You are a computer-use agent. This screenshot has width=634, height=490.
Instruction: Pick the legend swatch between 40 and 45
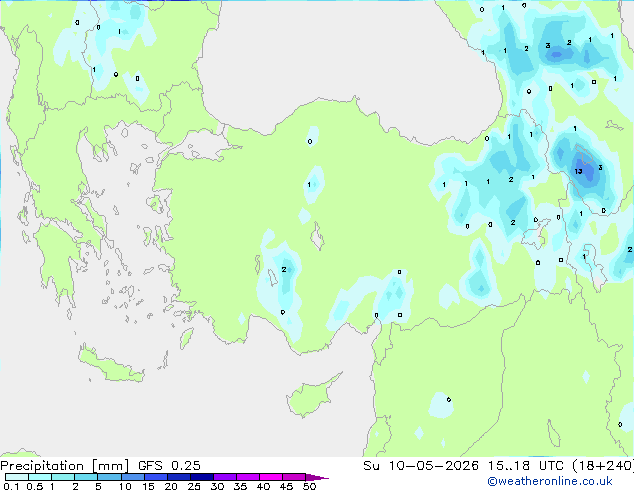(271, 477)
